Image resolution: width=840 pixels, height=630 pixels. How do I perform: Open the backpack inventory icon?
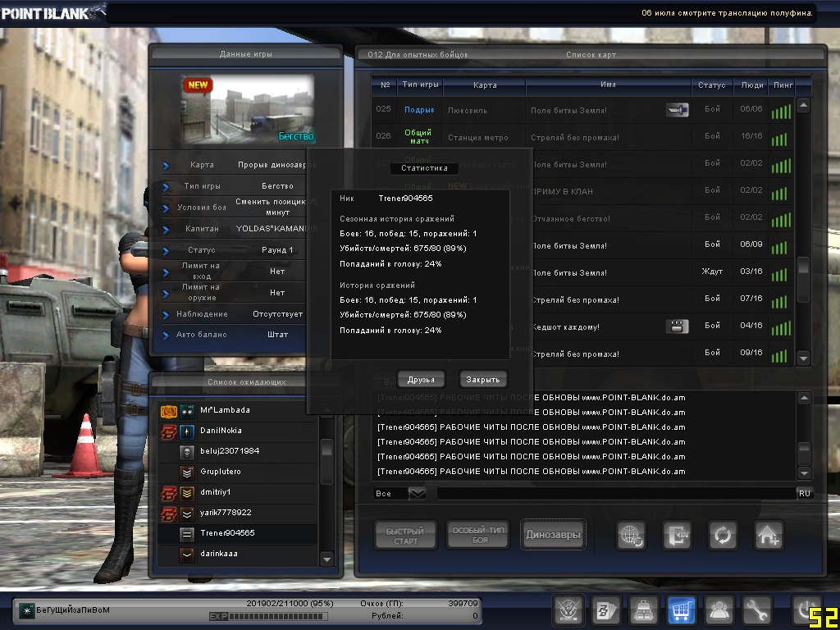click(x=643, y=610)
